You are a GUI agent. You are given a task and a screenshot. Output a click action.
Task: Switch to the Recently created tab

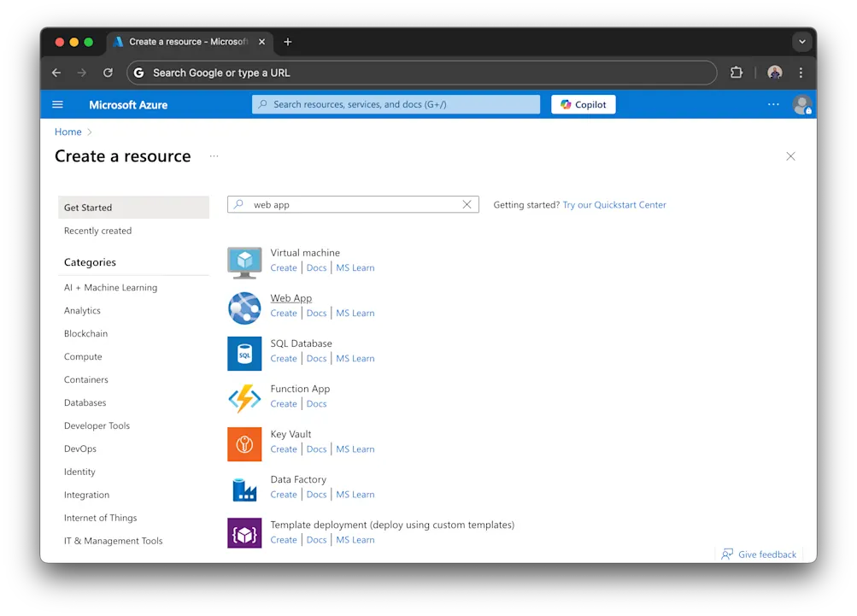click(97, 230)
